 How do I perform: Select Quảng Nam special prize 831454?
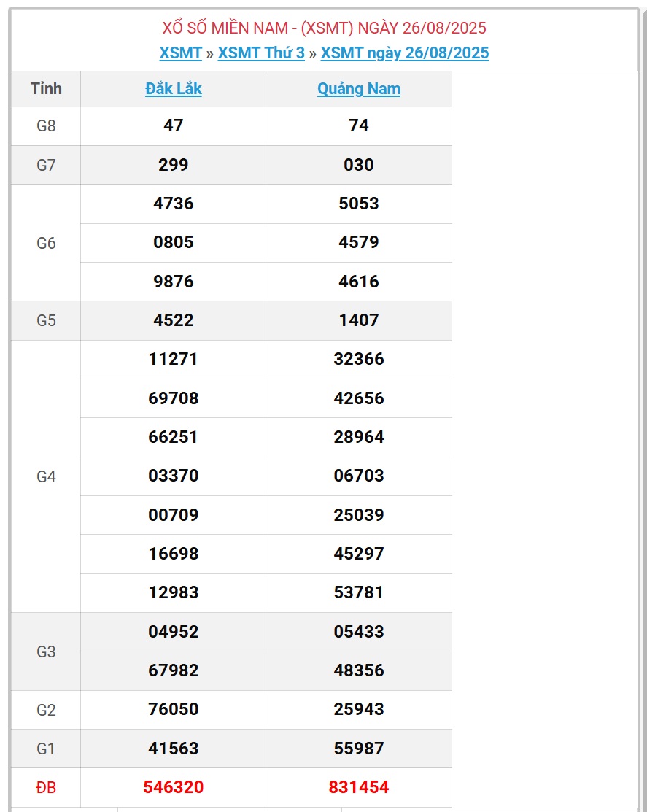[x=359, y=786]
